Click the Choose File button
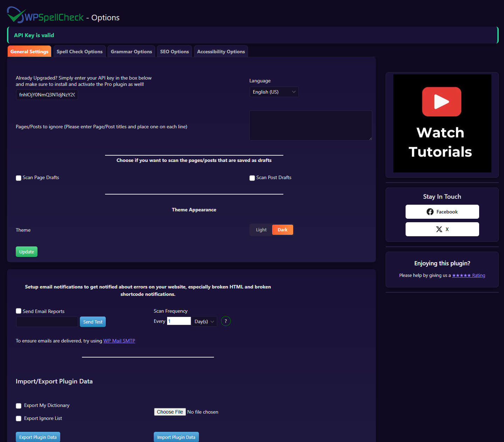Image resolution: width=504 pixels, height=442 pixels. 170,412
